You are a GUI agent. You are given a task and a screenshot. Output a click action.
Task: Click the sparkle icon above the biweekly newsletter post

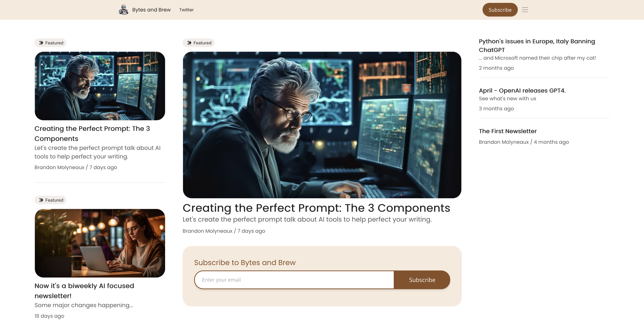click(x=41, y=200)
